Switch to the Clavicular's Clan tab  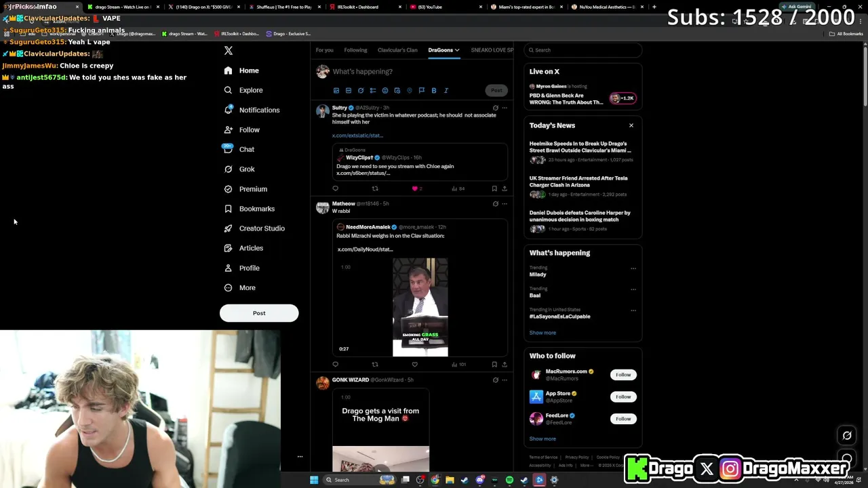(397, 50)
